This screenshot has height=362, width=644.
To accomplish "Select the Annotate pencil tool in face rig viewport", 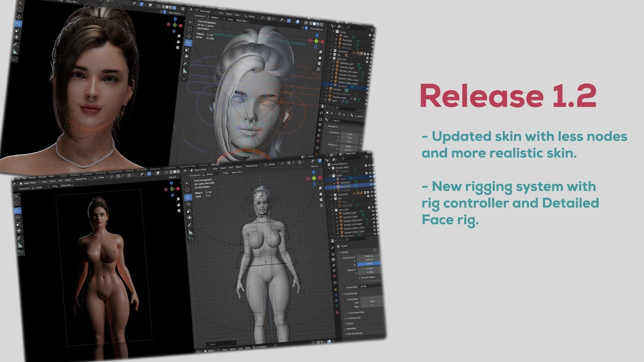I will pos(185,64).
